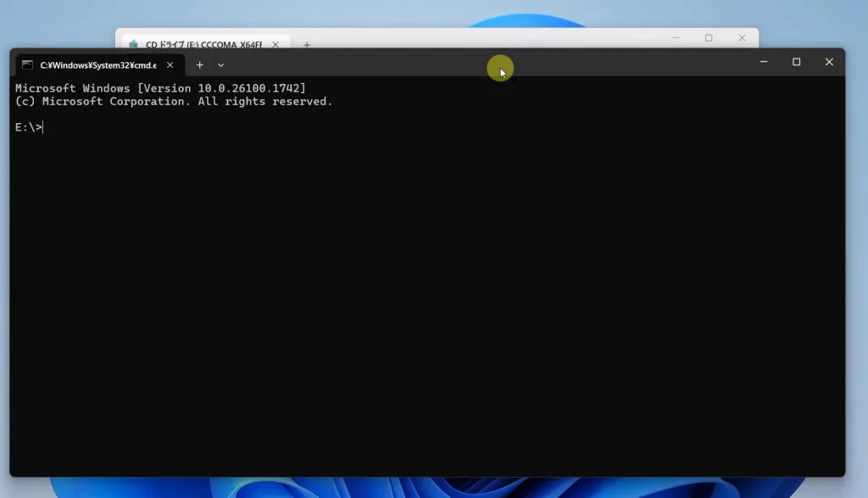Add a new File Explorer tab
This screenshot has width=868, height=498.
[307, 44]
